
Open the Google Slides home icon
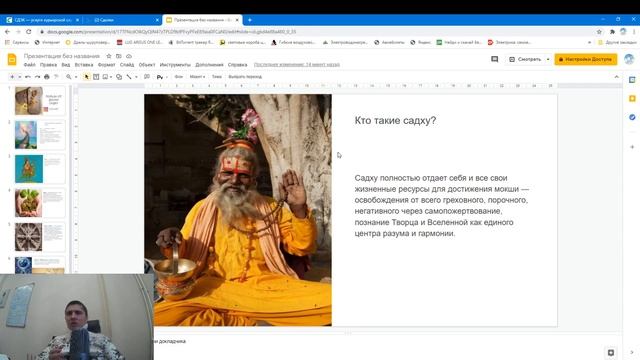click(x=12, y=60)
